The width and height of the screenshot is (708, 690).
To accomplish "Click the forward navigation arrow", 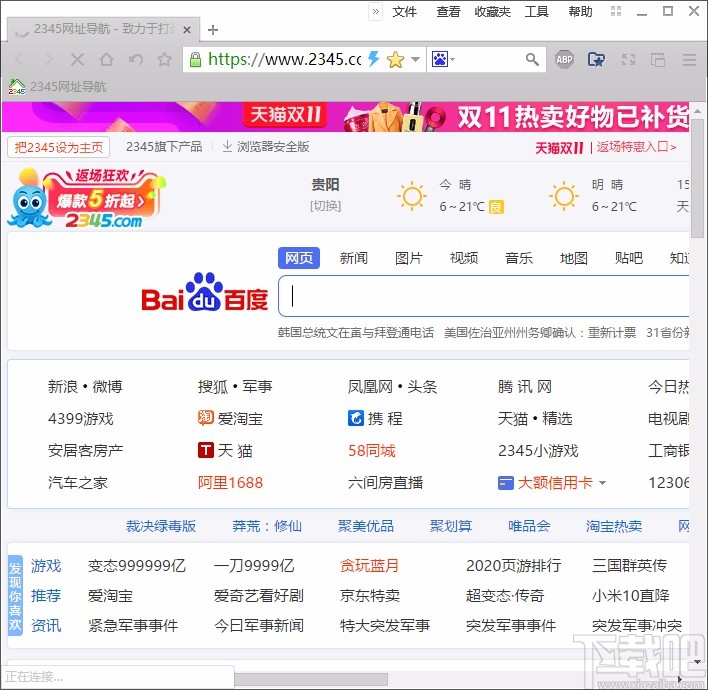I will click(x=48, y=59).
